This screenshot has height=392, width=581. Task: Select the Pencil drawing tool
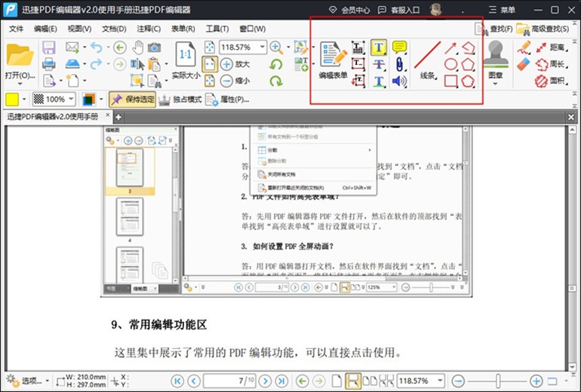point(524,47)
